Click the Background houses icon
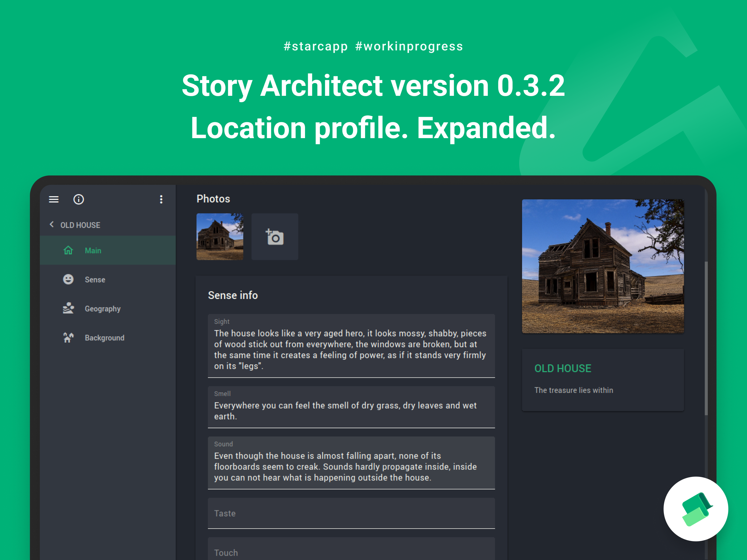747x560 pixels. tap(68, 337)
